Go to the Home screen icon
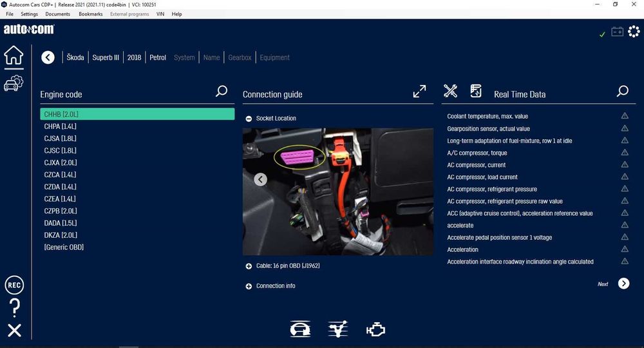The image size is (644, 348). [x=14, y=55]
